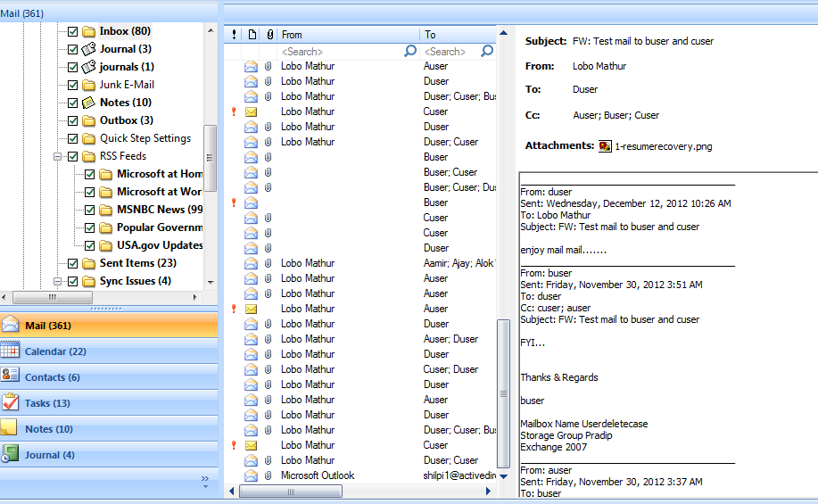Click folder tree vertical scrollbar thumb
818x504 pixels.
tap(211, 158)
